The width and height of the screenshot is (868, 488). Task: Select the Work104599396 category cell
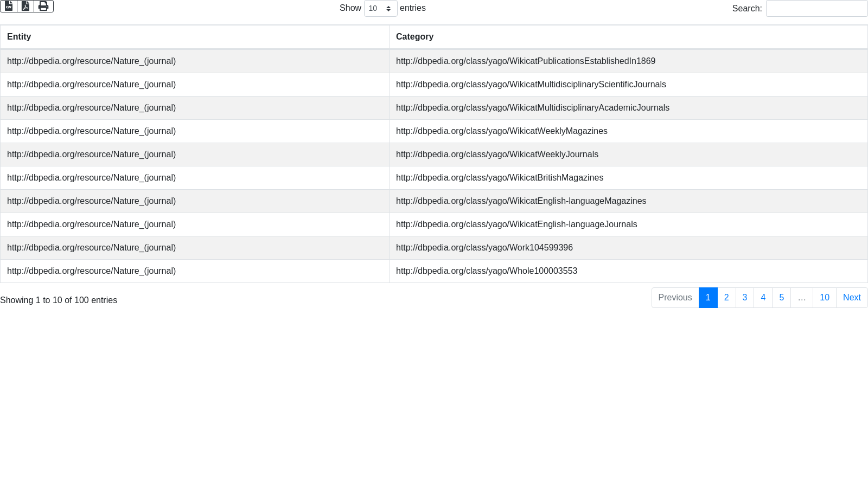484,248
